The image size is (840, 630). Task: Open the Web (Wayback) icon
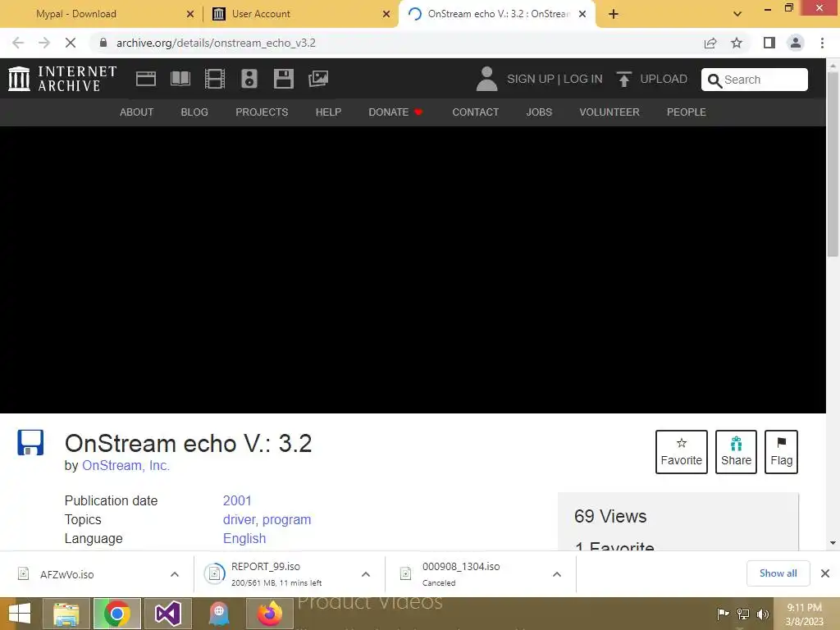tap(146, 79)
